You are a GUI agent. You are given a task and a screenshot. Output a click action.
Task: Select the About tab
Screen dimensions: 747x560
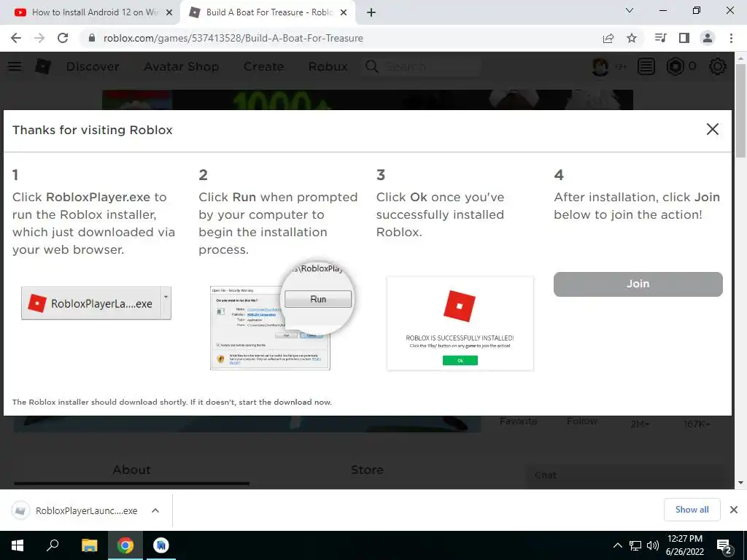coord(132,470)
